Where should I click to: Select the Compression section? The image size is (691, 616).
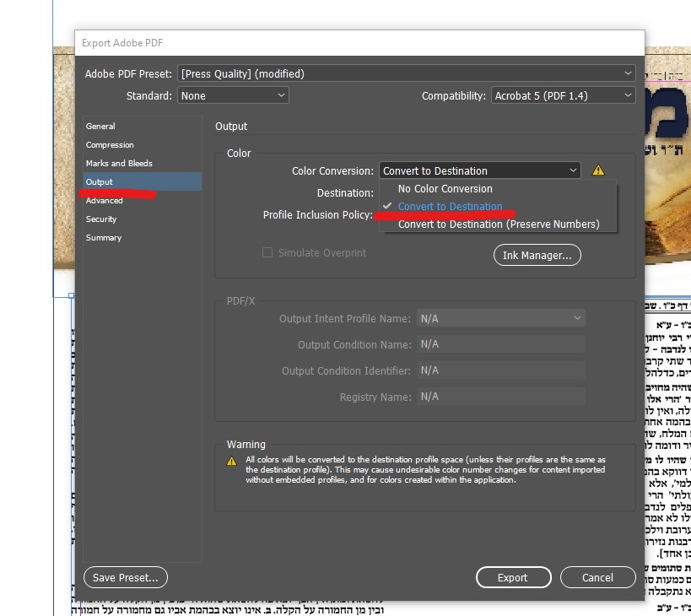pyautogui.click(x=143, y=144)
